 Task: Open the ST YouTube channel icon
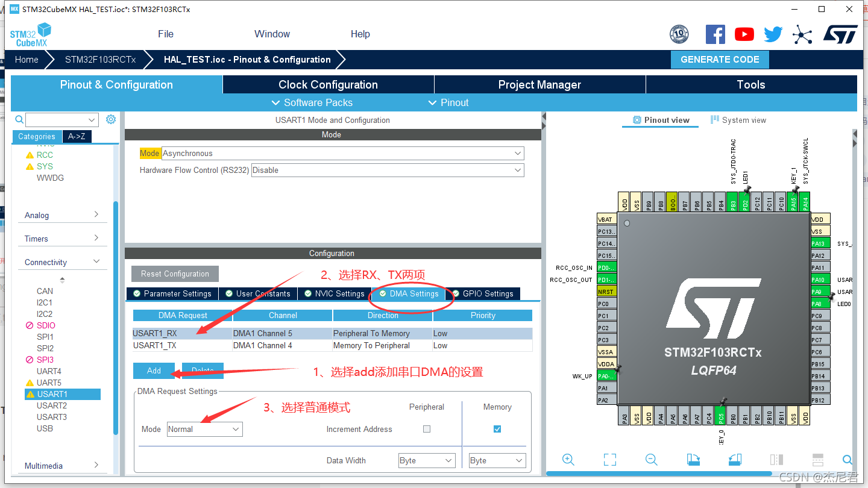click(744, 34)
